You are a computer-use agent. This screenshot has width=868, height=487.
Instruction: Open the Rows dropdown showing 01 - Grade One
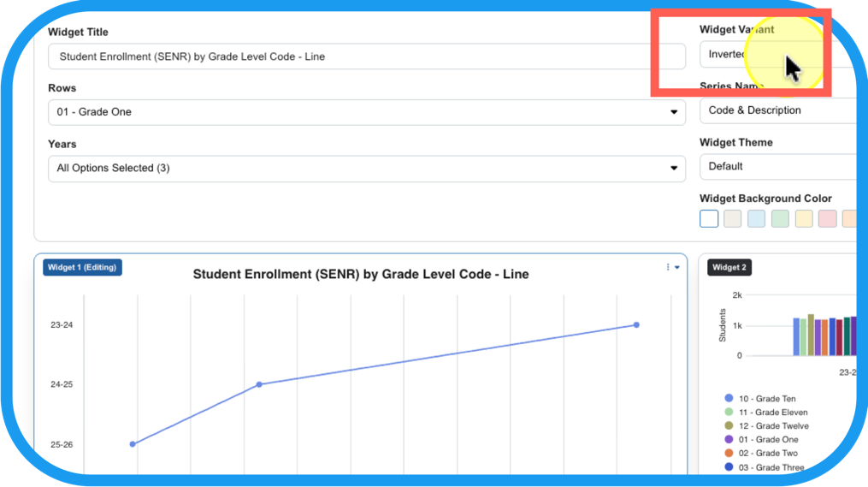[x=367, y=112]
